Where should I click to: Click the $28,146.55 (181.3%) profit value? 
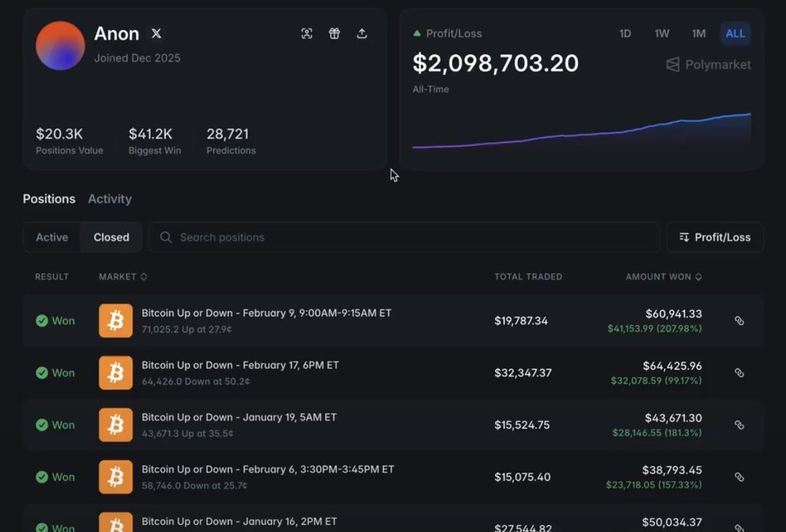click(x=657, y=433)
